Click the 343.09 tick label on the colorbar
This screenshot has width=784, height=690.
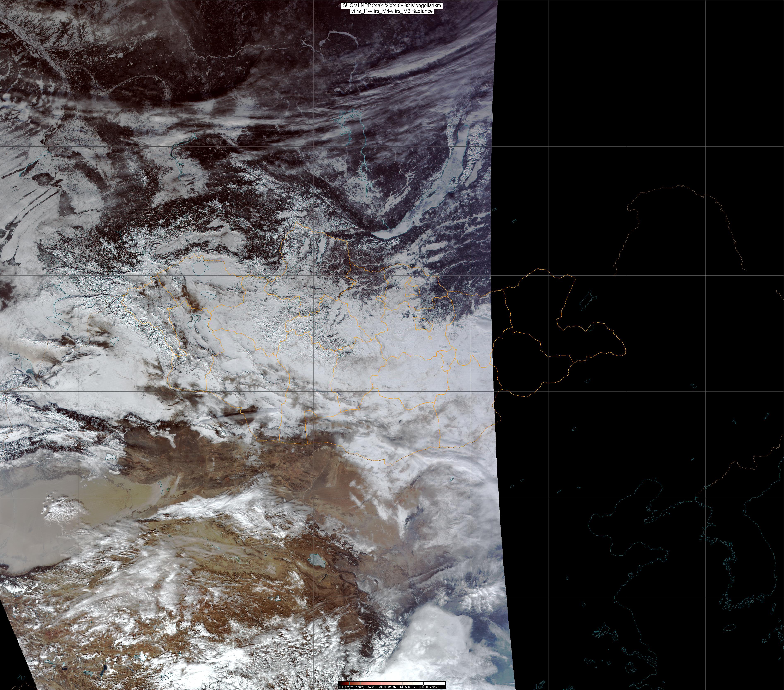(381, 687)
